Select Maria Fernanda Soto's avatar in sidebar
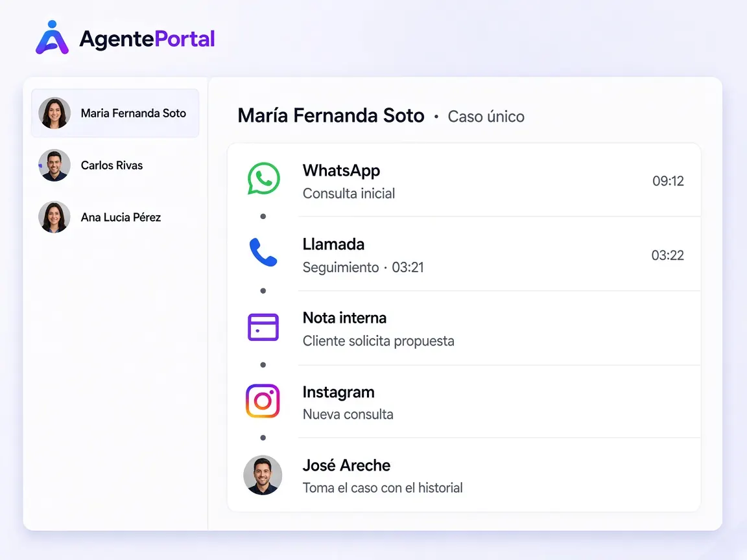Screen dimensions: 747x560 (x=54, y=113)
